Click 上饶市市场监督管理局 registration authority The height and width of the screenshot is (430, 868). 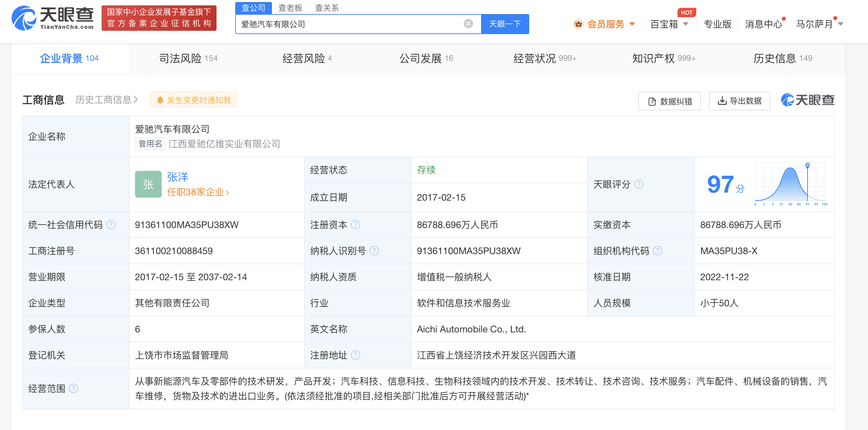point(182,355)
